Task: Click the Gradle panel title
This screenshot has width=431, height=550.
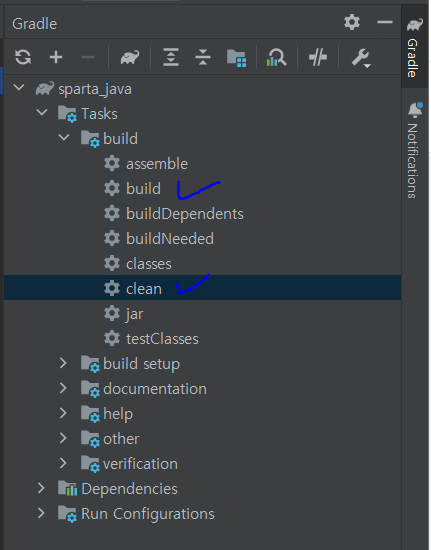Action: point(34,24)
